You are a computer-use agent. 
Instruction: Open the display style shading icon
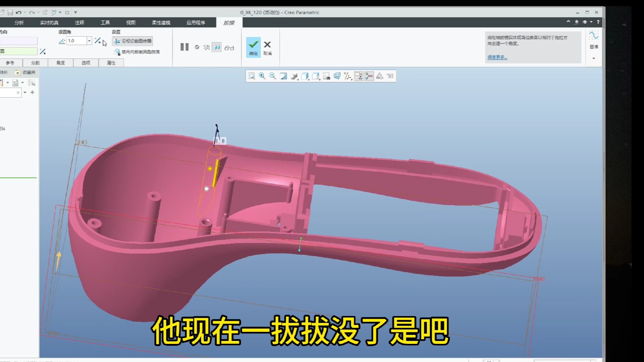point(294,76)
